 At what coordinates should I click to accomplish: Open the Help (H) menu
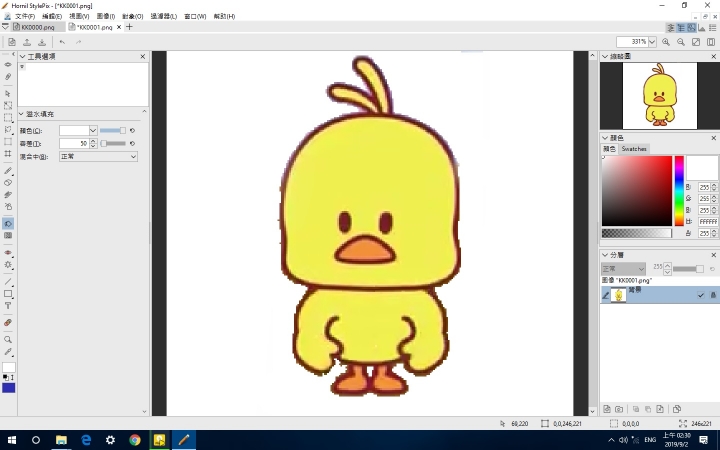click(224, 16)
